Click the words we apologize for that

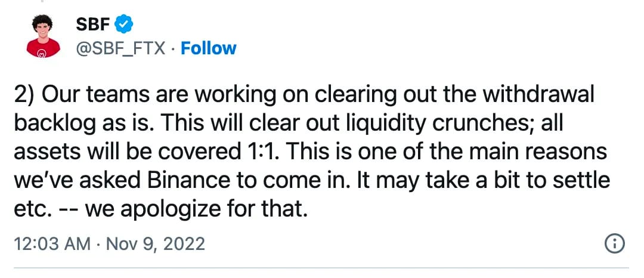[196, 209]
